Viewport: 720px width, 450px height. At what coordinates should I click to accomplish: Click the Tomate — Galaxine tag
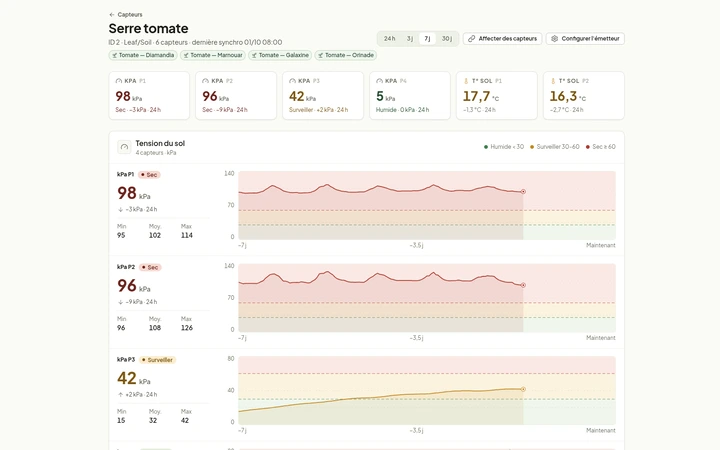pyautogui.click(x=280, y=55)
